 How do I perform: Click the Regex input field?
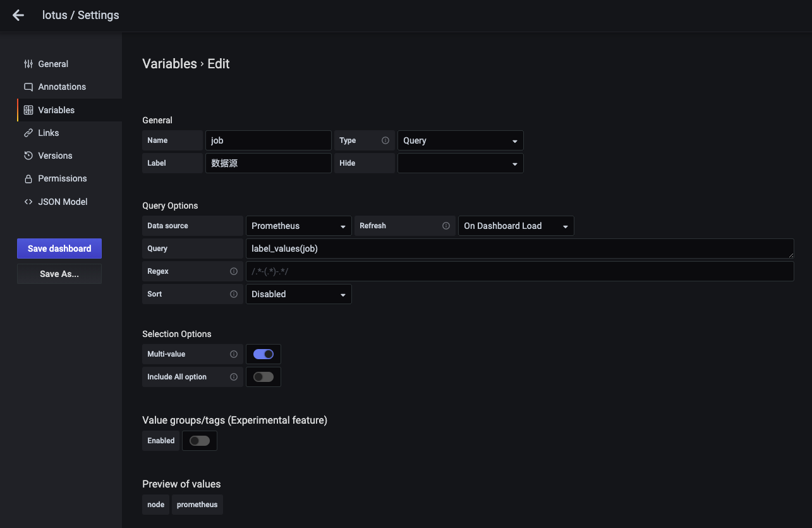point(520,271)
